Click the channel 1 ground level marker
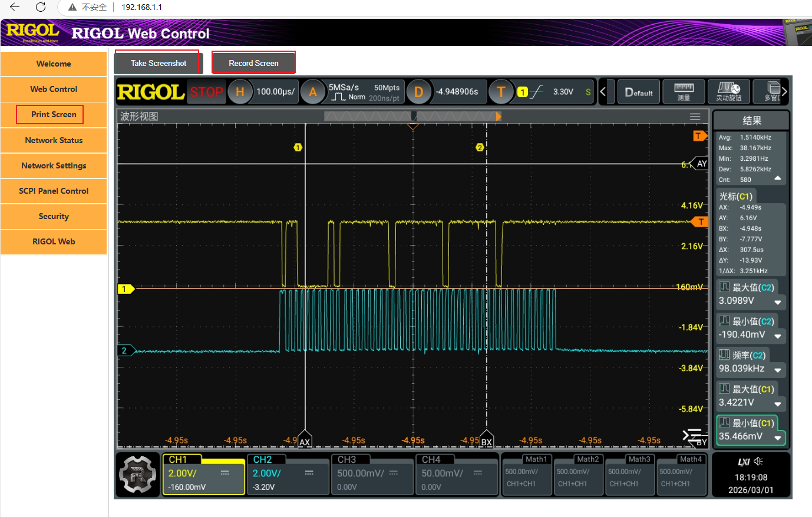Image resolution: width=812 pixels, height=517 pixels. point(126,289)
